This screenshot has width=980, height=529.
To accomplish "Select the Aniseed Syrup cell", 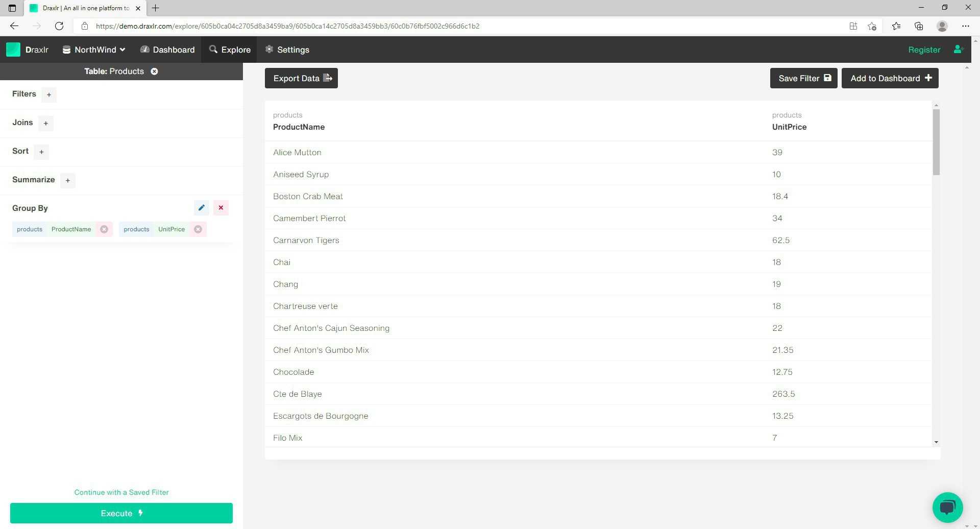I will pyautogui.click(x=301, y=174).
